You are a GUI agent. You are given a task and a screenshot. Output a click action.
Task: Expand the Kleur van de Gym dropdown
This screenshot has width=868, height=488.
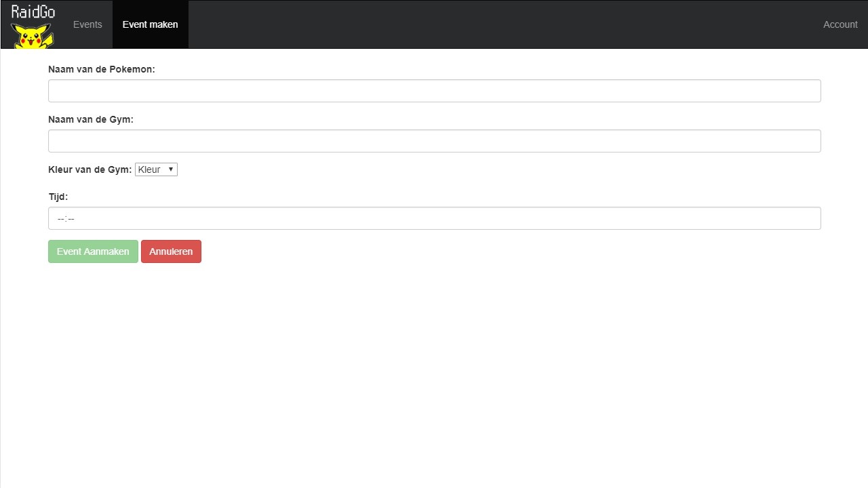156,169
